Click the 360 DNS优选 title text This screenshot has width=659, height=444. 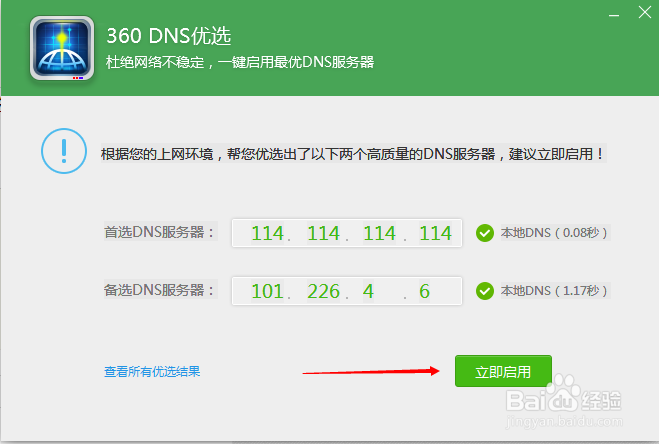click(x=169, y=36)
